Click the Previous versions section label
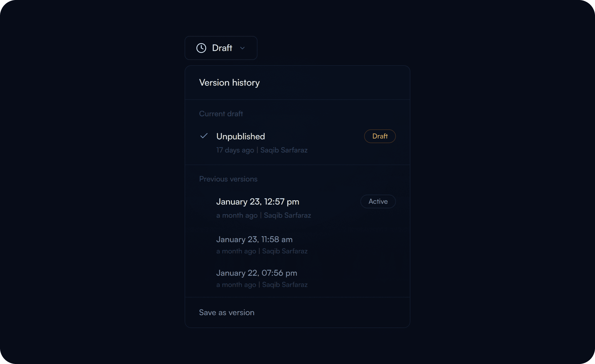Viewport: 595px width, 364px height. 228,179
